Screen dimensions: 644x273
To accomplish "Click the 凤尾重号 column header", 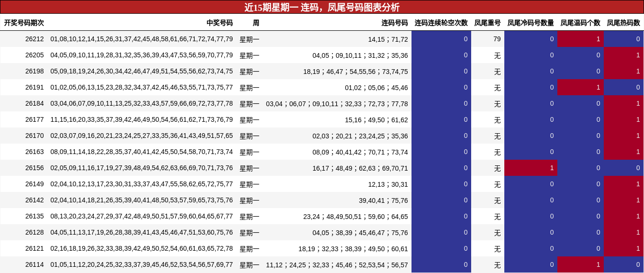I will (x=487, y=23).
